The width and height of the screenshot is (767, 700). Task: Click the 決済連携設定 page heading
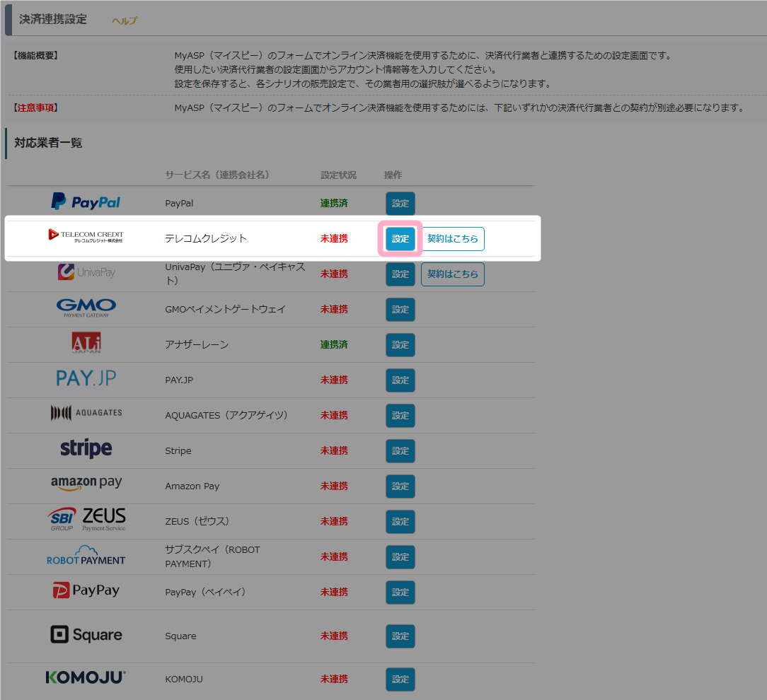click(x=53, y=19)
